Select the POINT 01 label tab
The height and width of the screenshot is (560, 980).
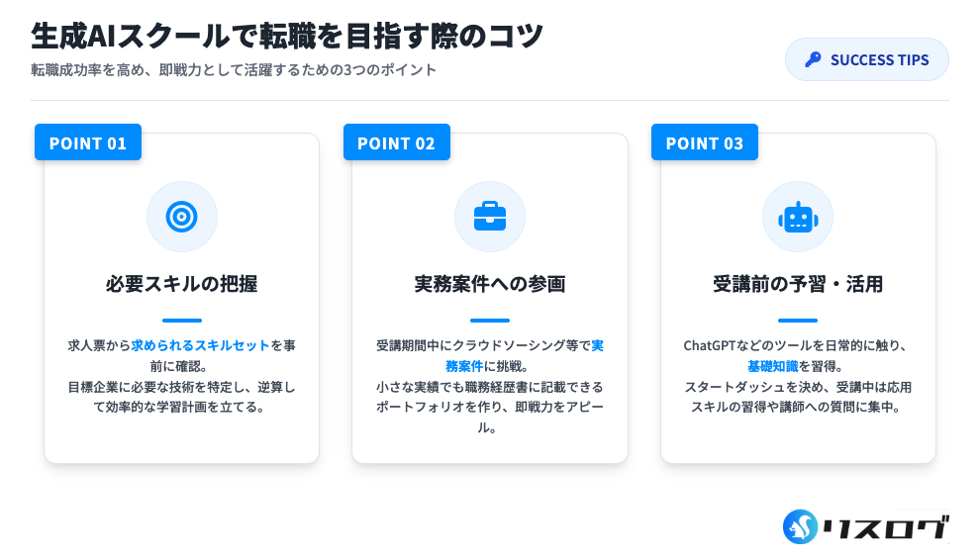88,142
